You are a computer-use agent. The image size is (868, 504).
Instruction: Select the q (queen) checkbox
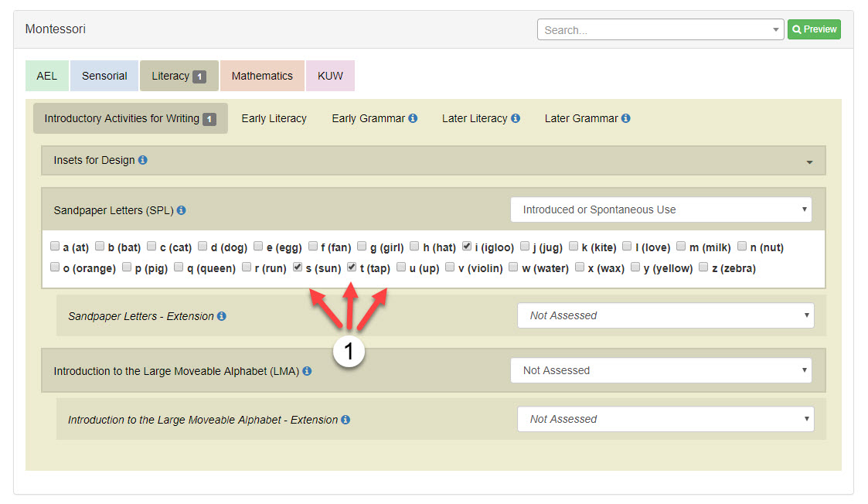pos(179,267)
